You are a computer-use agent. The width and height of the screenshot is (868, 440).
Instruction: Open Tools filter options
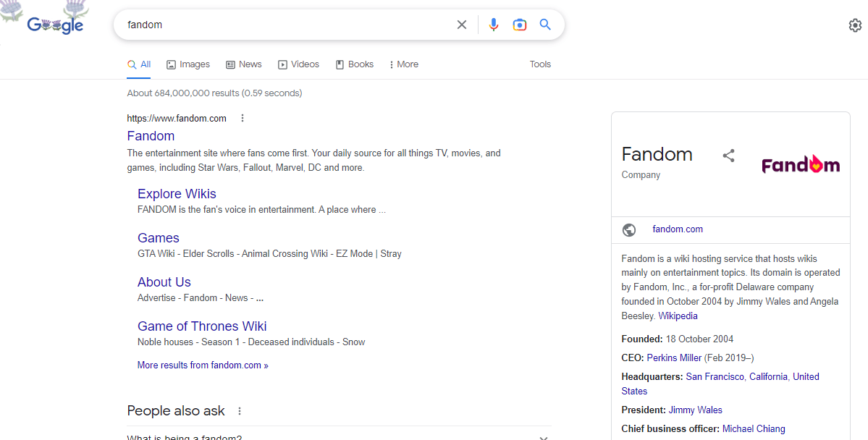click(540, 64)
